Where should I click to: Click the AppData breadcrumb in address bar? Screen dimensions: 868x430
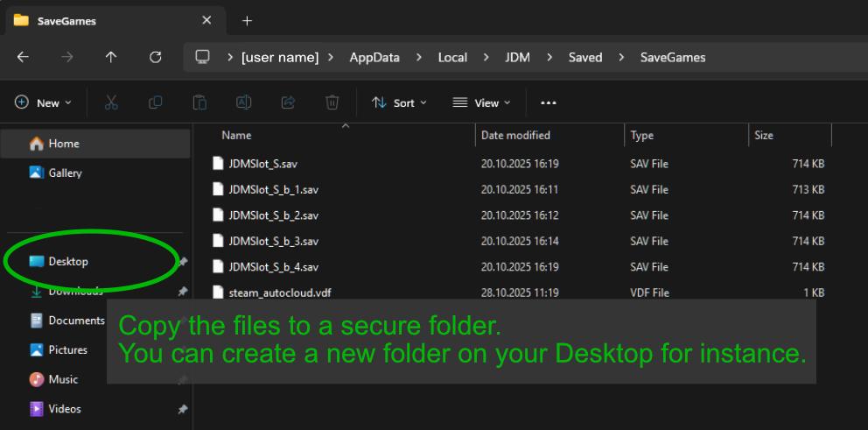coord(374,57)
